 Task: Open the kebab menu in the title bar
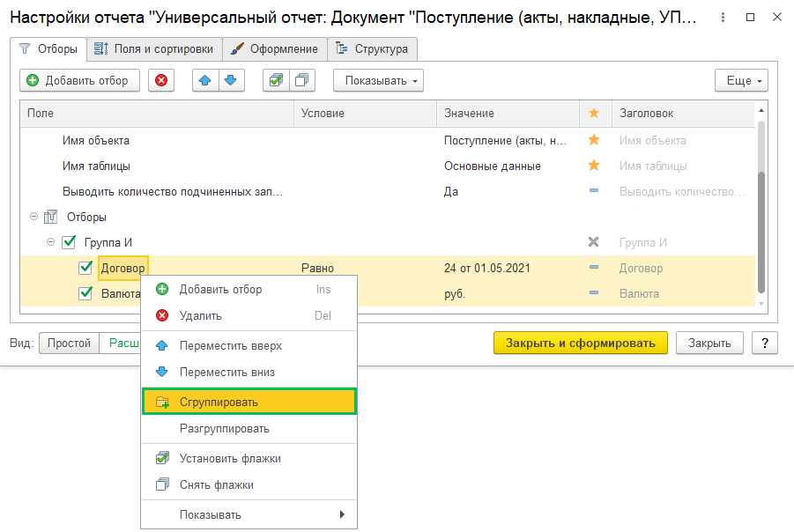[724, 18]
